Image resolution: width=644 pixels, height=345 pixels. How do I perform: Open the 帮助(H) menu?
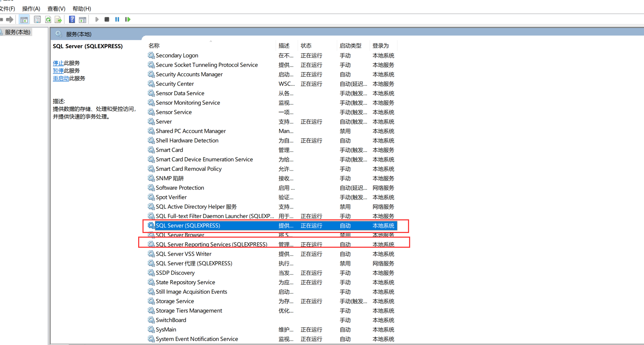[82, 9]
